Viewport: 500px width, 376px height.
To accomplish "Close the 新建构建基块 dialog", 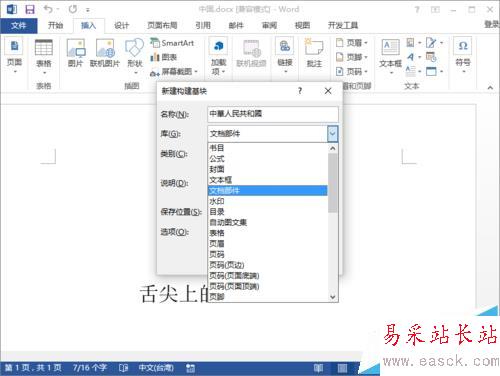I will click(x=328, y=91).
